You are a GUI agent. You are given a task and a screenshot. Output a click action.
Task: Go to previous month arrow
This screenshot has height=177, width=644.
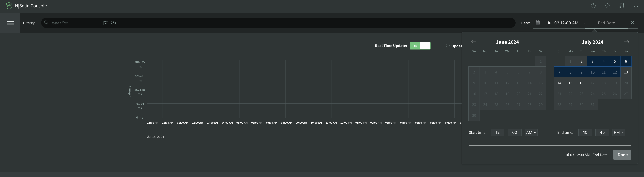(x=474, y=42)
